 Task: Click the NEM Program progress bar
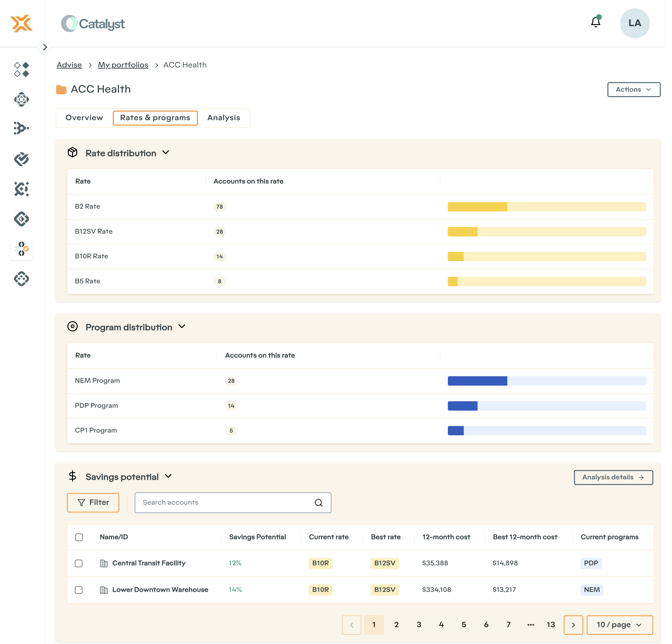pos(547,381)
